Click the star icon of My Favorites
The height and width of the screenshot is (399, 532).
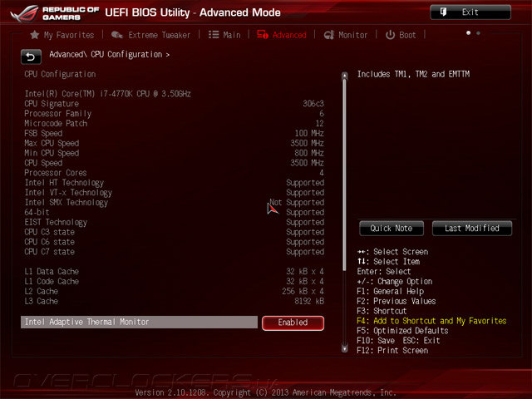pos(34,35)
